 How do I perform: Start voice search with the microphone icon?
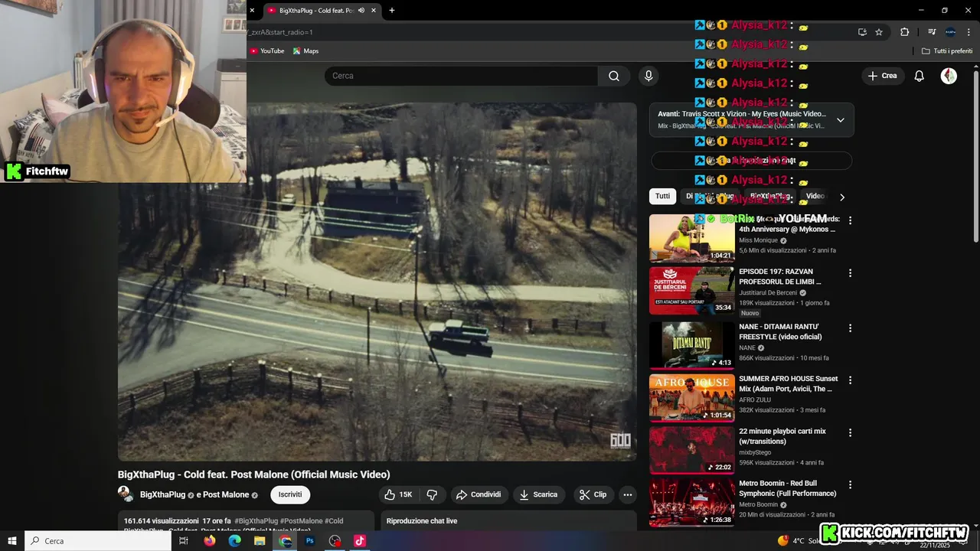point(648,76)
